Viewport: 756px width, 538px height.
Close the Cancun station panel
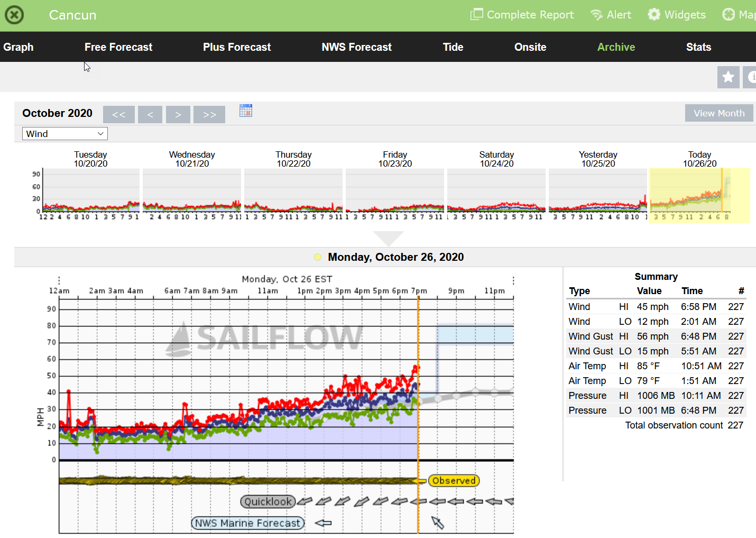[x=14, y=15]
